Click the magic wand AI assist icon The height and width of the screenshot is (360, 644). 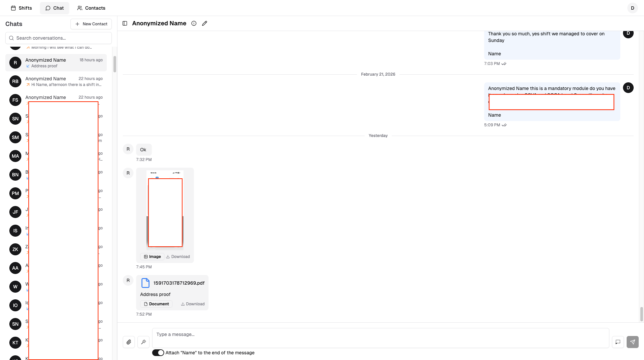point(143,342)
